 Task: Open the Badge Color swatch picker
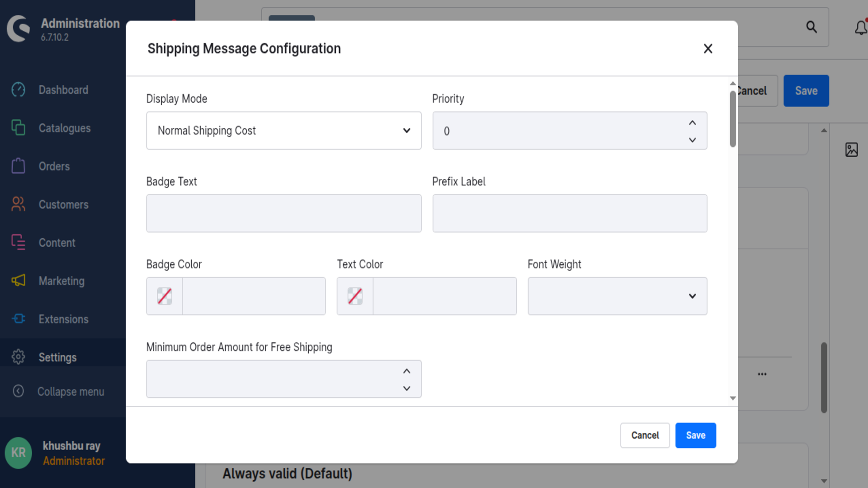click(x=165, y=296)
